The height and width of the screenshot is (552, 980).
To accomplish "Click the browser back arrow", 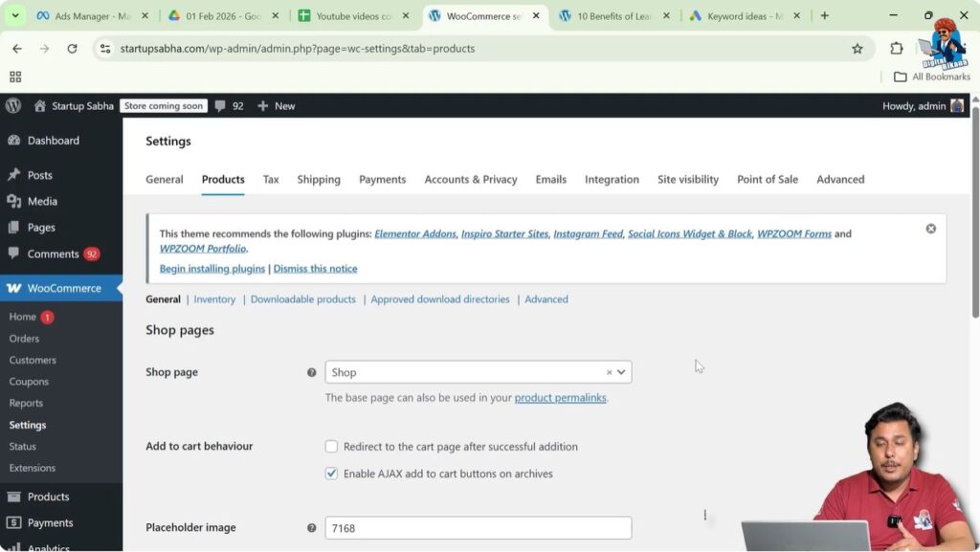I will pyautogui.click(x=16, y=48).
